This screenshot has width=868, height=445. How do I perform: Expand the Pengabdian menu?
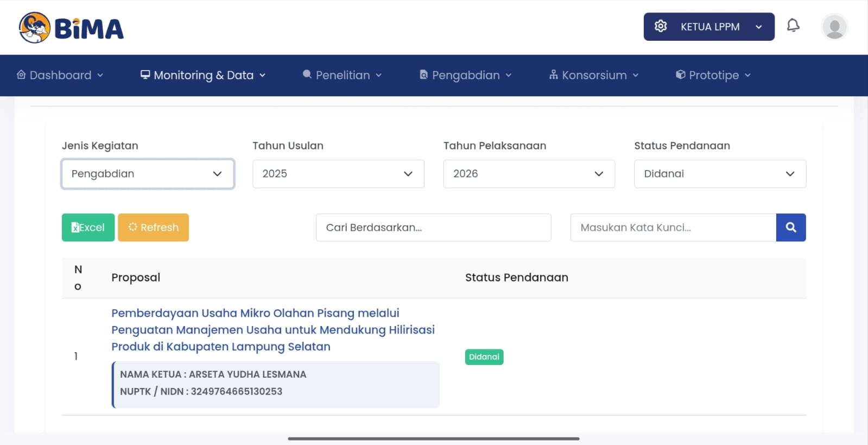click(x=465, y=76)
